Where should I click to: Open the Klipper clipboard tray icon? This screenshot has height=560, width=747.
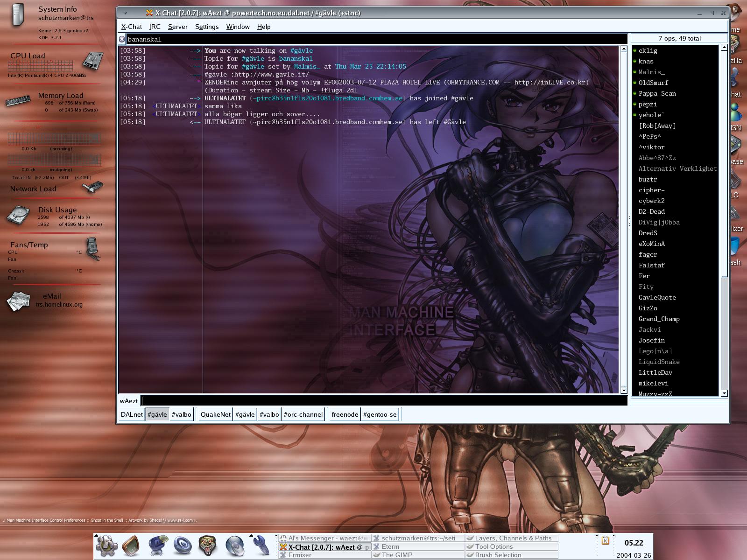coord(605,540)
